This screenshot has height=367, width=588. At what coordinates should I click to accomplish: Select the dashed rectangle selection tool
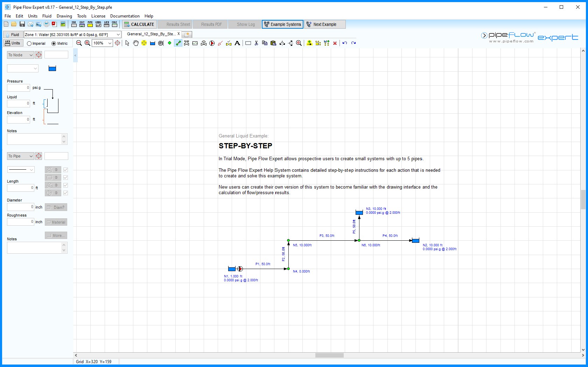pos(248,43)
